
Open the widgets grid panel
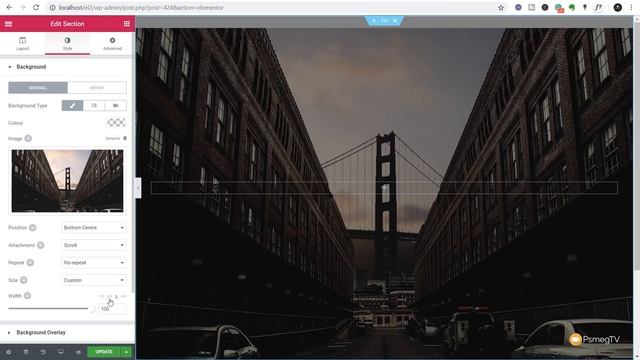127,24
